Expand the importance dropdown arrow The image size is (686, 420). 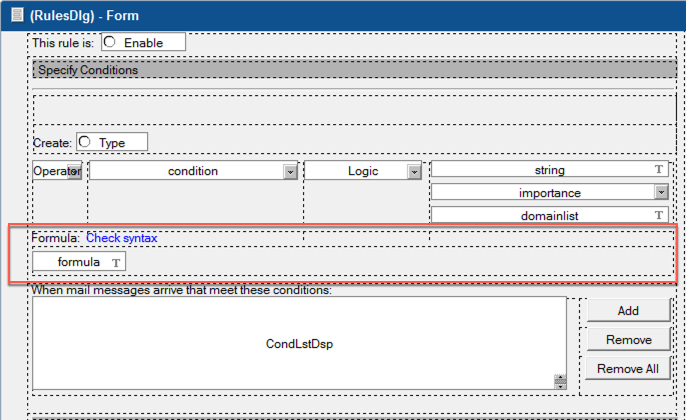pos(661,192)
